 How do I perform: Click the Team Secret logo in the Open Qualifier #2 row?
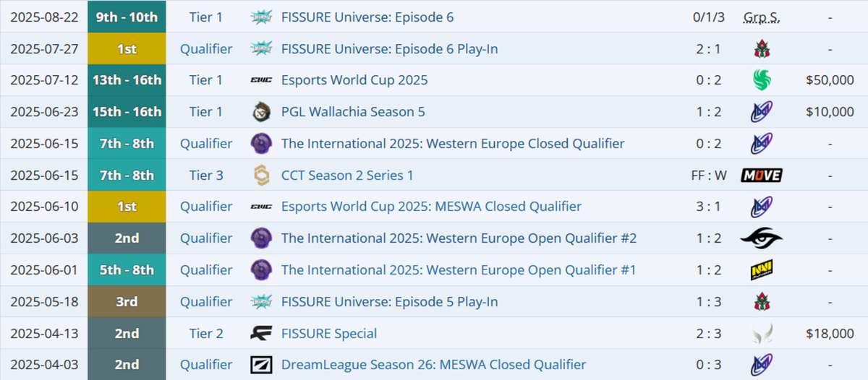pos(762,238)
